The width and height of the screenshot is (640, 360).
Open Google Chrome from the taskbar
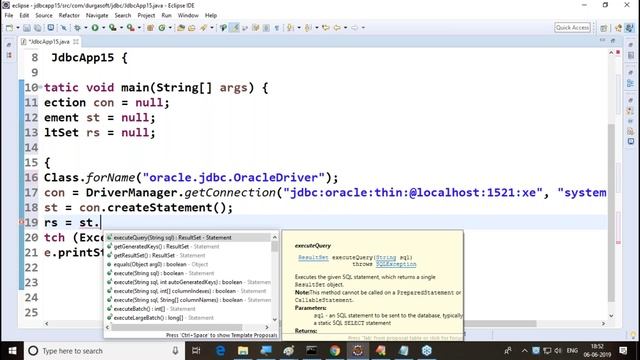click(x=335, y=351)
